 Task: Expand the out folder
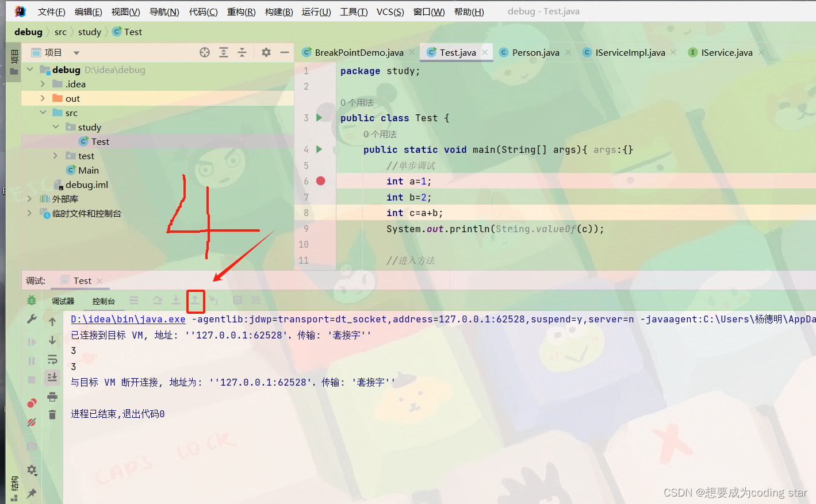click(x=43, y=98)
